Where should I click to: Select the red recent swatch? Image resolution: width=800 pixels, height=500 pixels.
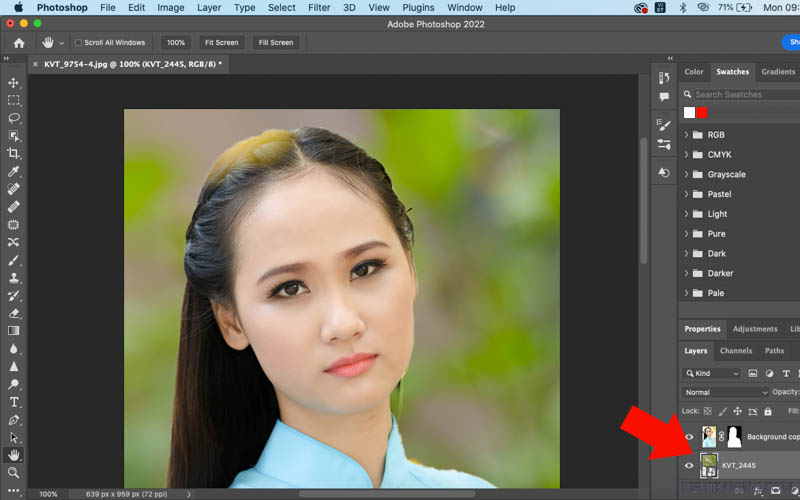tap(702, 113)
